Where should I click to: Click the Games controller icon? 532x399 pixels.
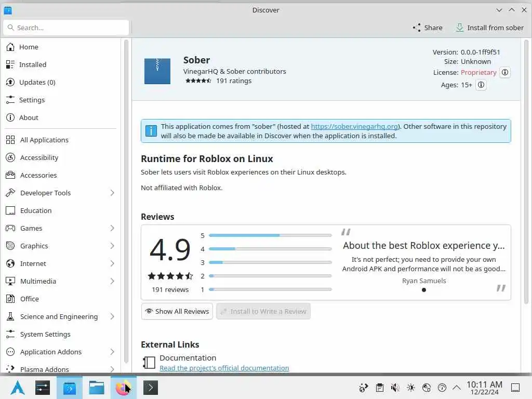tap(10, 228)
